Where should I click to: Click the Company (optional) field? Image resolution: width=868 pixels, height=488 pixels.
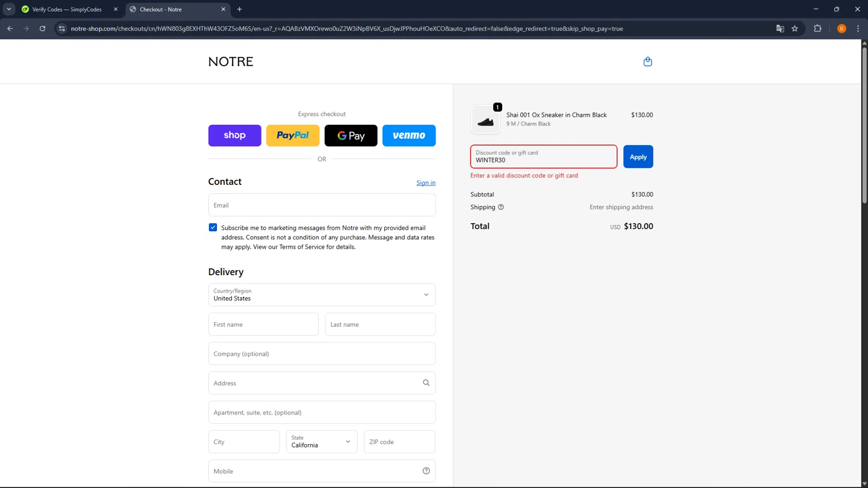click(322, 354)
